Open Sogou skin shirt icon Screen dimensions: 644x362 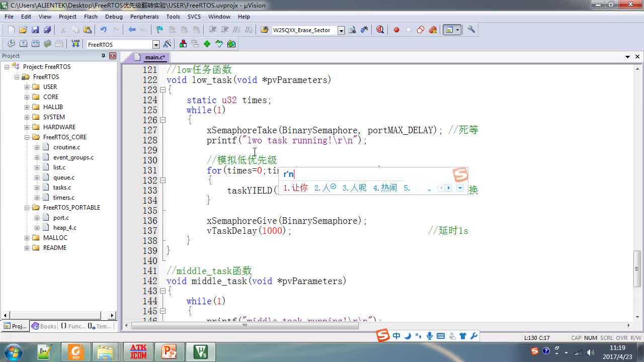pyautogui.click(x=463, y=336)
